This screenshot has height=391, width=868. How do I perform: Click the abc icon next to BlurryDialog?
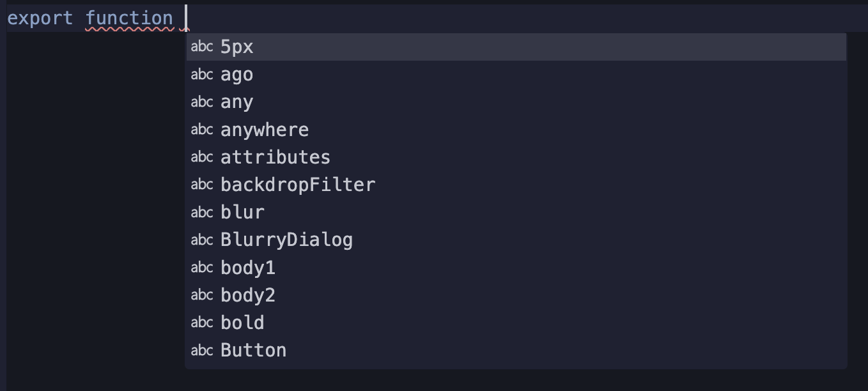[201, 240]
